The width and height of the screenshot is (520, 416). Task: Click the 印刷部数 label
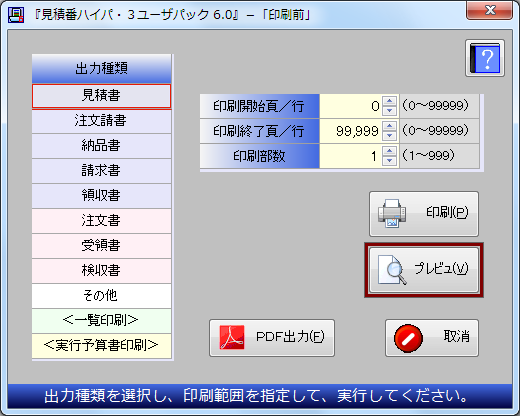tap(259, 156)
